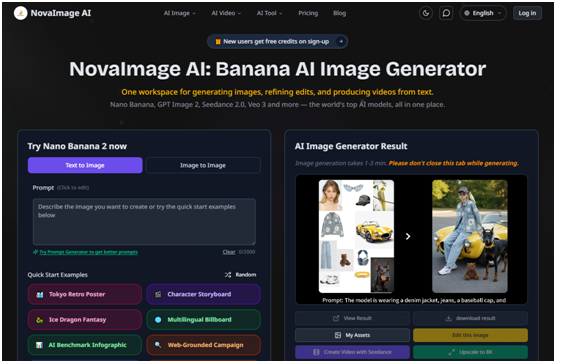Choose the Multilingual Billboard example

(x=203, y=320)
